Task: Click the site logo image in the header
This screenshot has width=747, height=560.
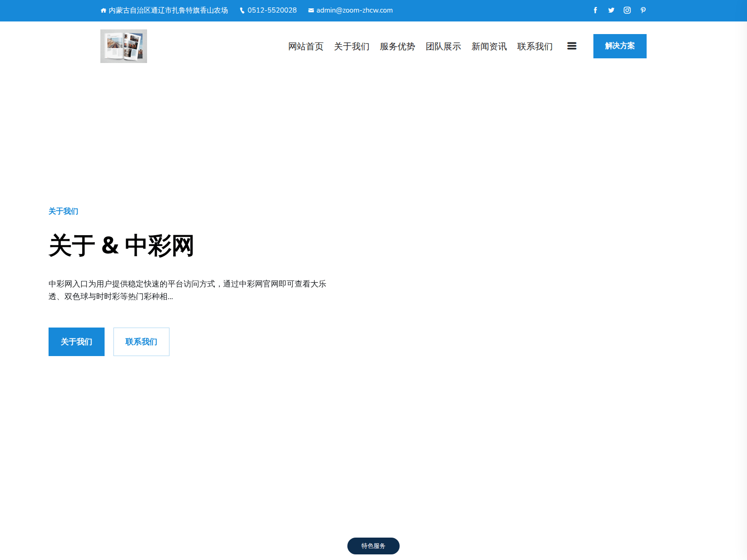Action: tap(123, 46)
